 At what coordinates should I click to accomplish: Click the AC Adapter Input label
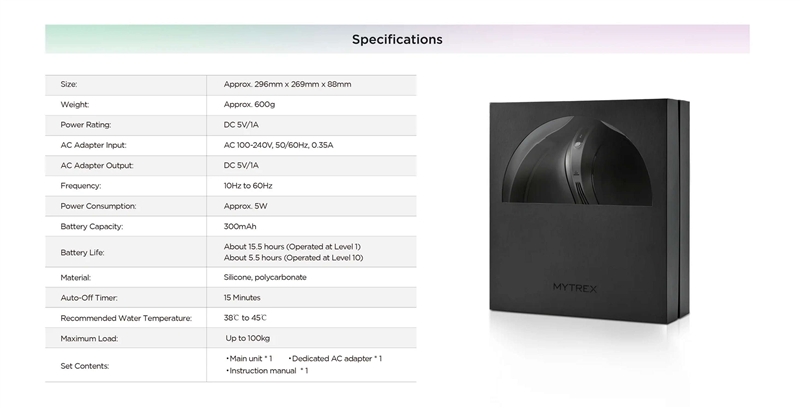(96, 145)
